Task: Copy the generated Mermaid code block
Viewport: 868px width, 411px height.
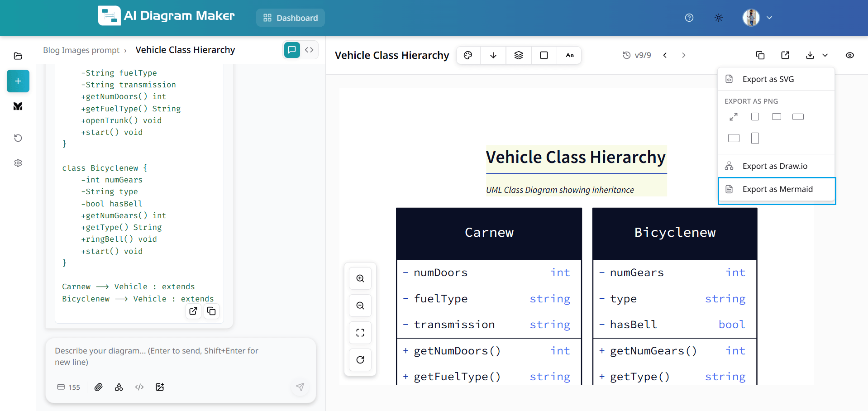Action: (x=211, y=311)
